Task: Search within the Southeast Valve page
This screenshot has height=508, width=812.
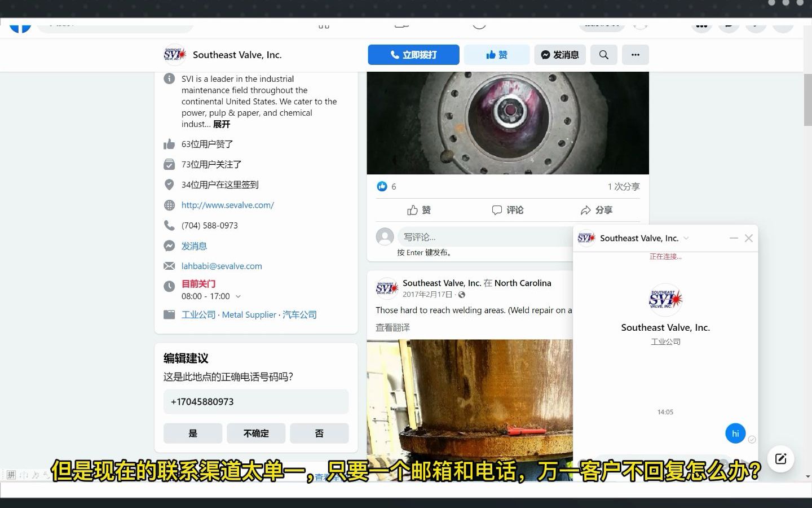Action: coord(604,55)
